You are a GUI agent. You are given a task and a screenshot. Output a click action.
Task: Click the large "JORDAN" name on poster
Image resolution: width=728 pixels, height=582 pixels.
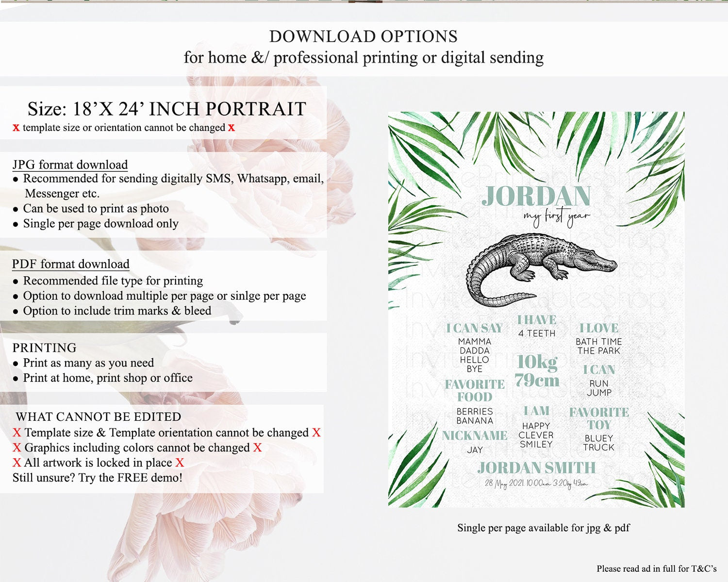(536, 196)
